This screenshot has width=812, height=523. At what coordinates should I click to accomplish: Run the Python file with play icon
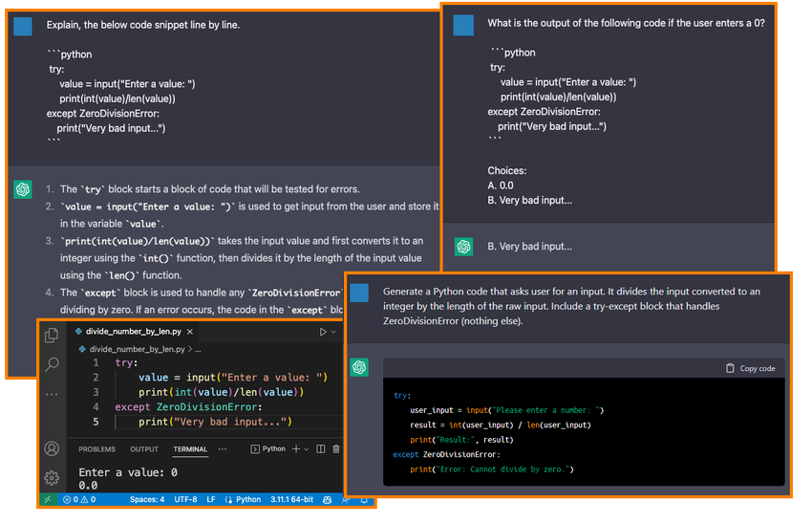coord(323,332)
